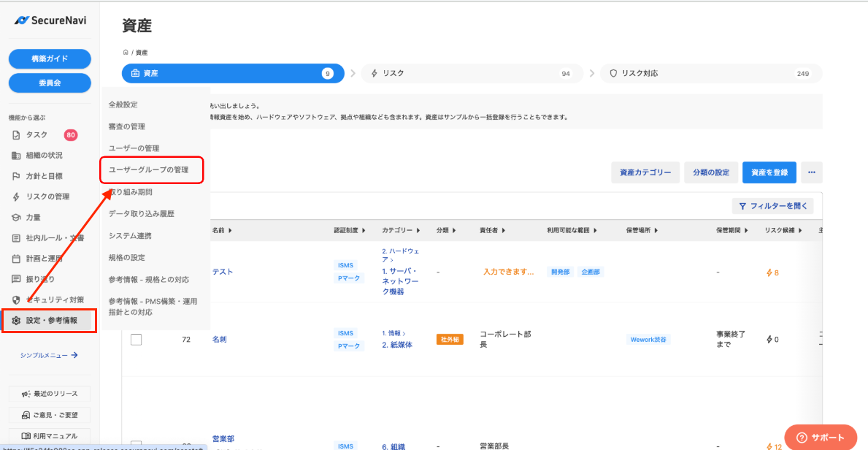Open the 名刺 asset link

pos(219,340)
